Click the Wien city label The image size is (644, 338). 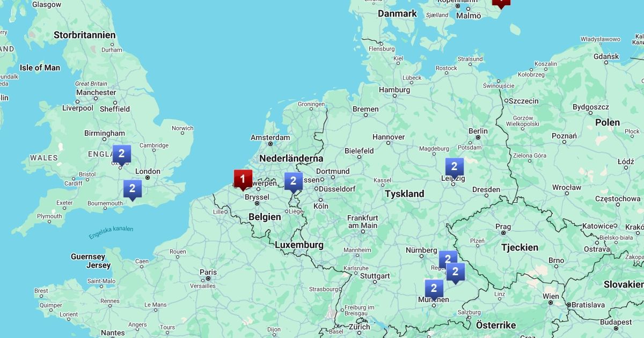pyautogui.click(x=551, y=296)
